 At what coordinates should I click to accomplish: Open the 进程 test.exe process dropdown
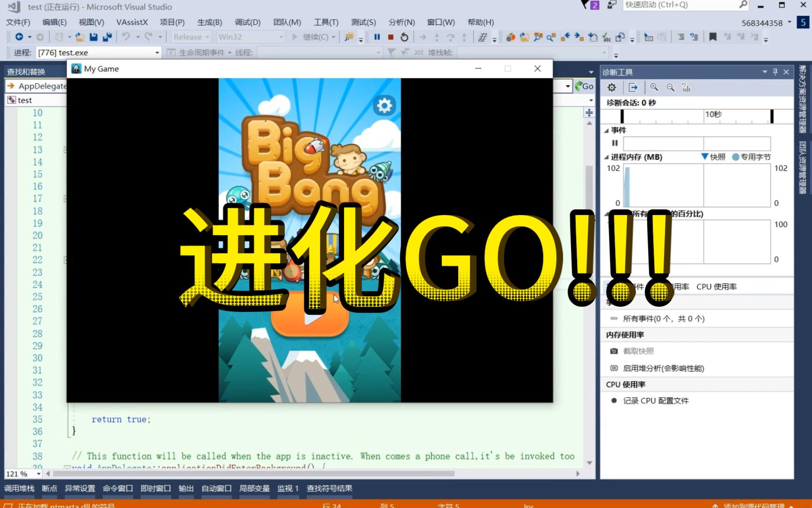(x=157, y=53)
